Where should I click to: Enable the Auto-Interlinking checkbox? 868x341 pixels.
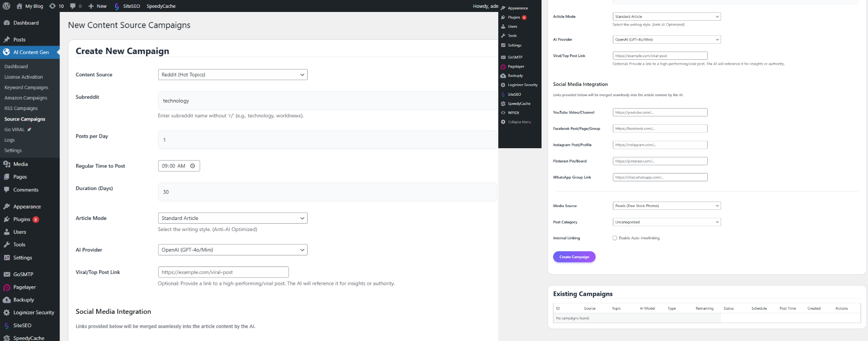[x=615, y=238]
